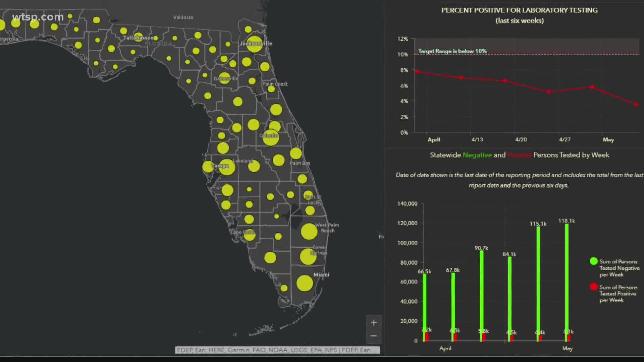Click the map zoom out minus button

pyautogui.click(x=374, y=336)
